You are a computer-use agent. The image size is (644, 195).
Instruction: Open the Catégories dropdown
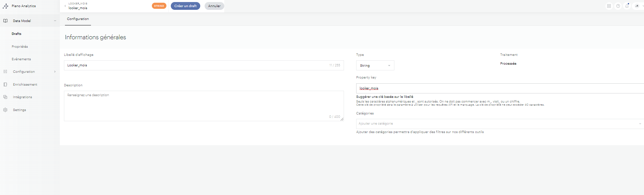point(500,124)
